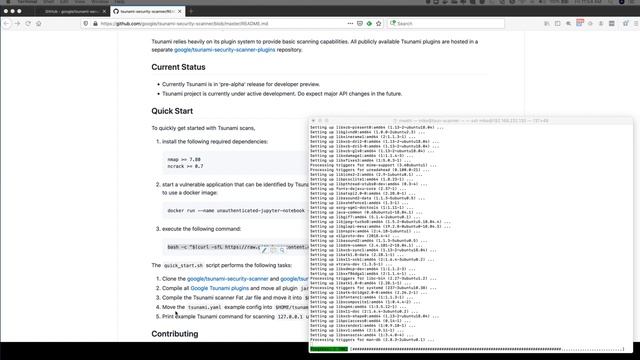Click the github.com address bar URL
640x360 pixels.
coord(184,24)
